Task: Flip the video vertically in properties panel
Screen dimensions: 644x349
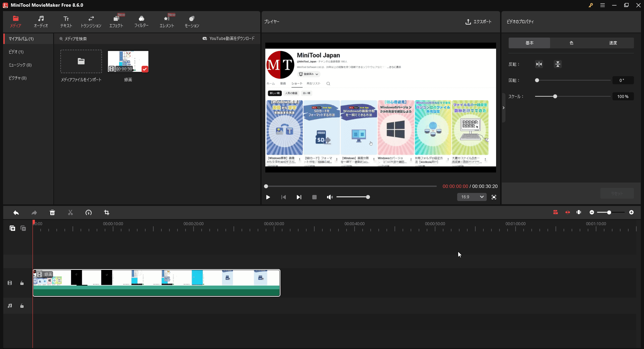Action: (x=557, y=64)
